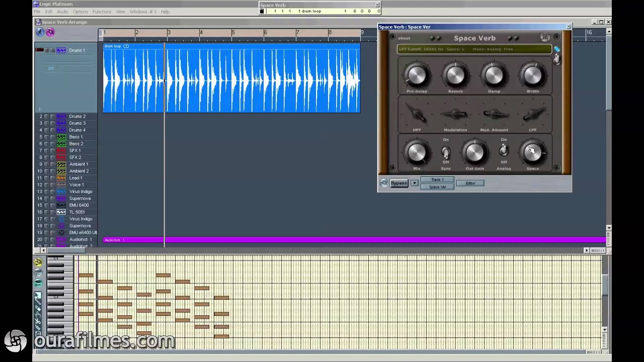The height and width of the screenshot is (362, 644).
Task: Click the running-man catch icon in Arrange
Action: coord(40,32)
